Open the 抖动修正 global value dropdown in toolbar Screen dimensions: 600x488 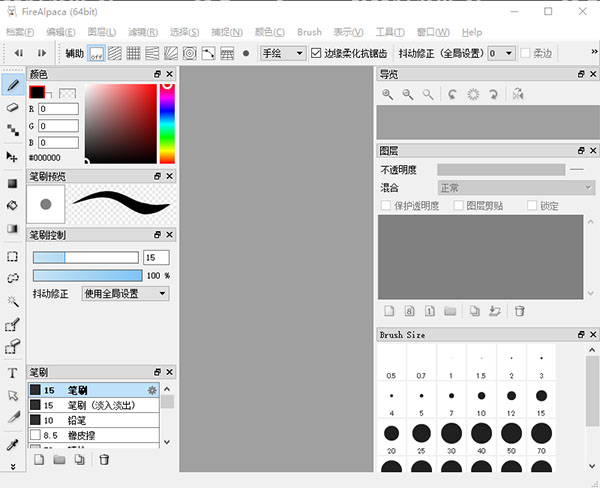[501, 53]
